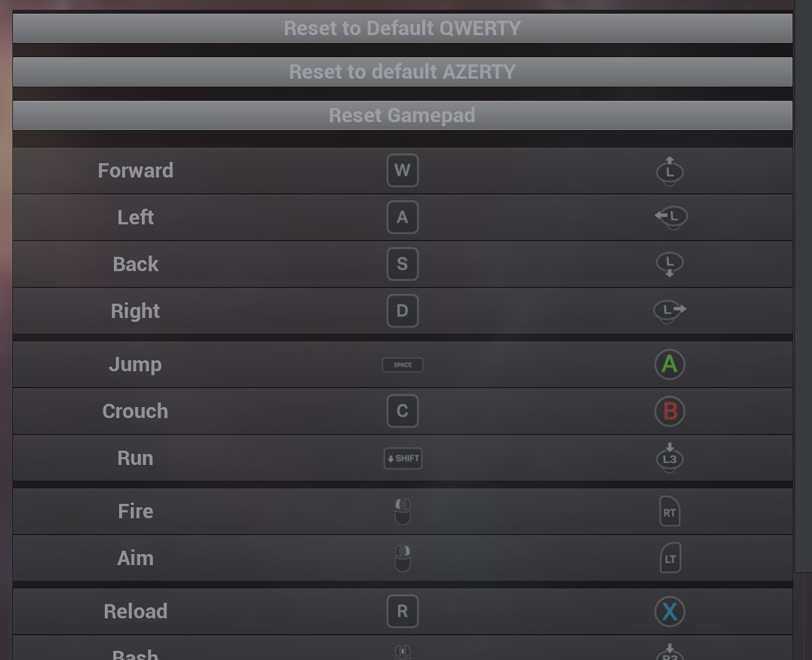Click the R key binding for Reload

pos(402,611)
